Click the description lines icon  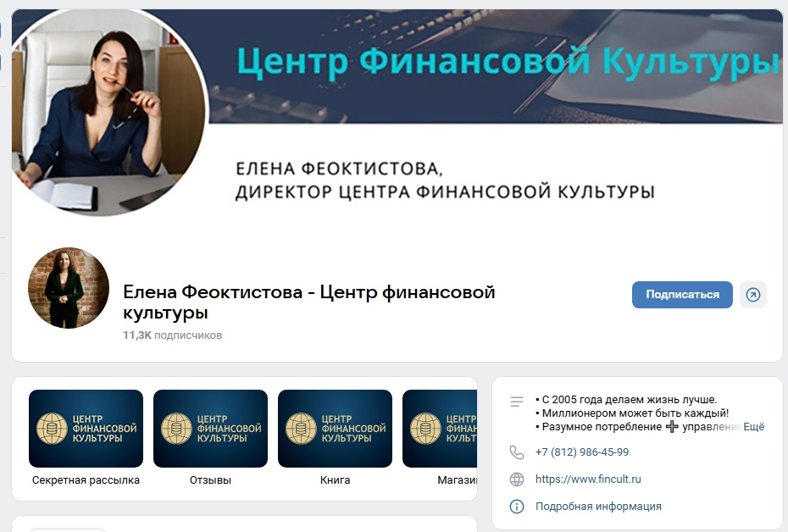coord(517,402)
